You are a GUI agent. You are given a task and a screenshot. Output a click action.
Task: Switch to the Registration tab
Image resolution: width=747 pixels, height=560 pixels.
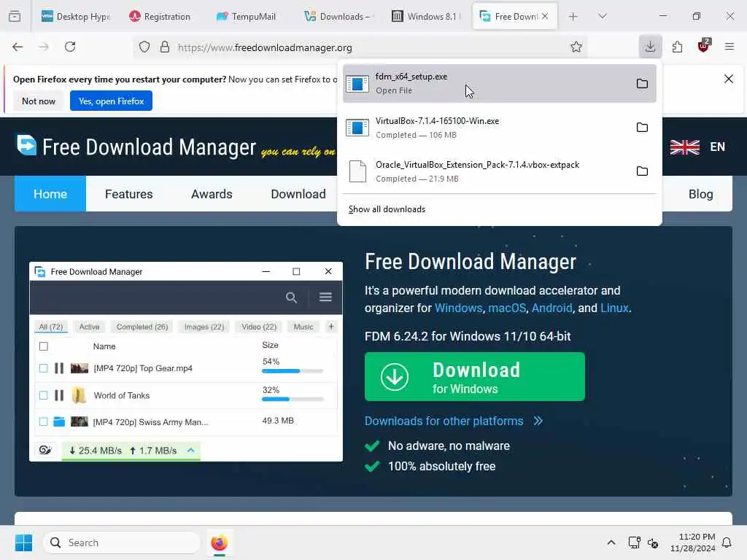[x=161, y=16]
